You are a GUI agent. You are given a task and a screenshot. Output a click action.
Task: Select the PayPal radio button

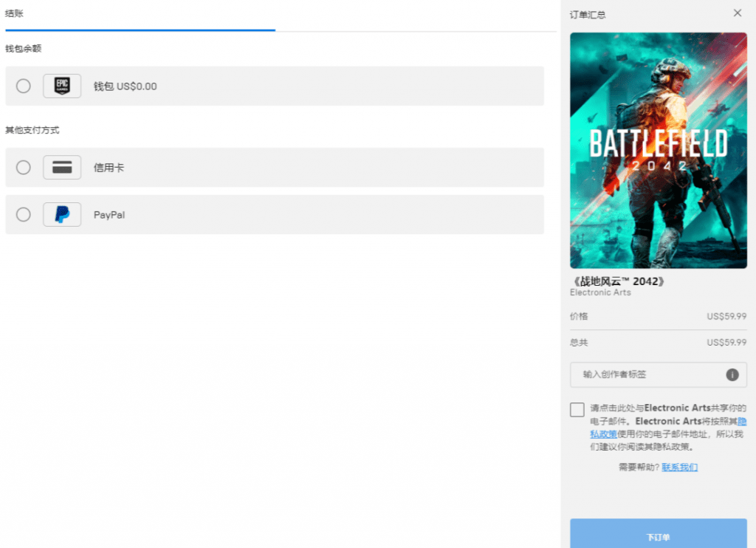point(23,215)
